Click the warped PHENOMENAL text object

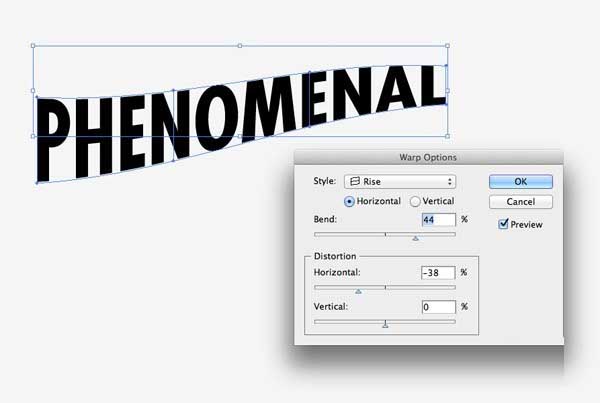(x=241, y=123)
